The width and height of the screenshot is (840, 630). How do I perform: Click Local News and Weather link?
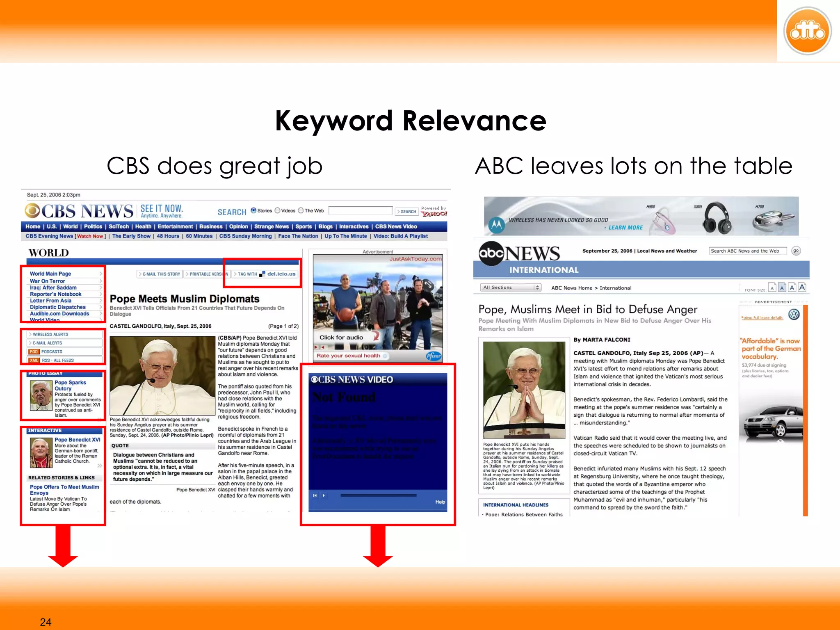(x=667, y=251)
